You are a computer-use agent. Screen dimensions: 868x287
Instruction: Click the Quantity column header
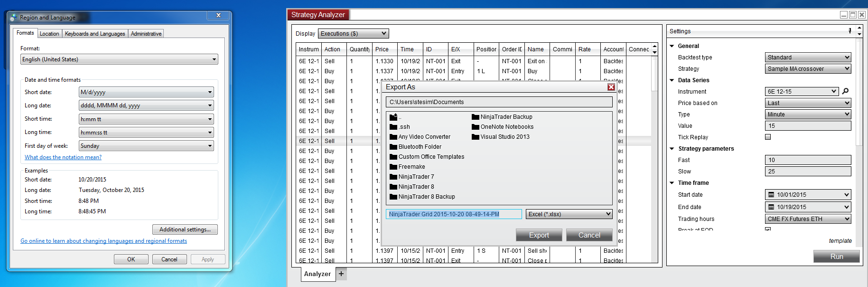(x=359, y=49)
